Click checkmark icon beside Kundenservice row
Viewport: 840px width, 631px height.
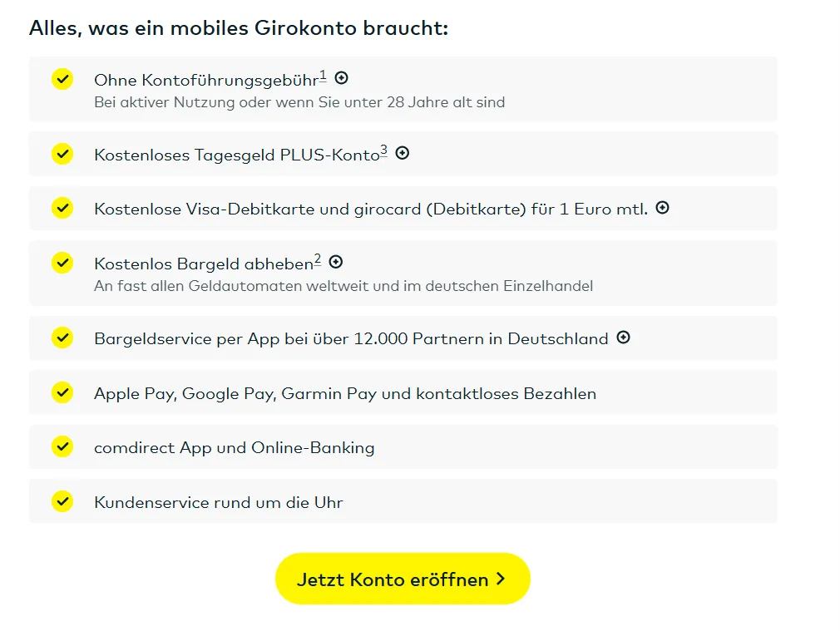click(62, 501)
